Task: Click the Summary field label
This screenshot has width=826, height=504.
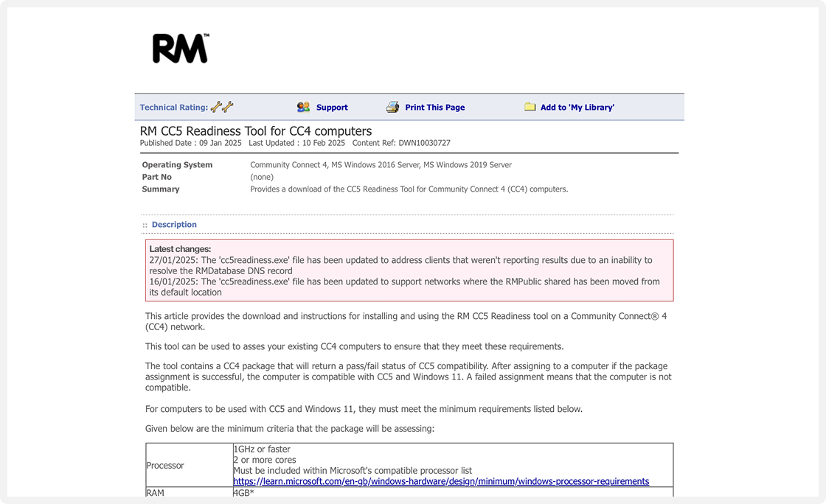Action: coord(161,189)
